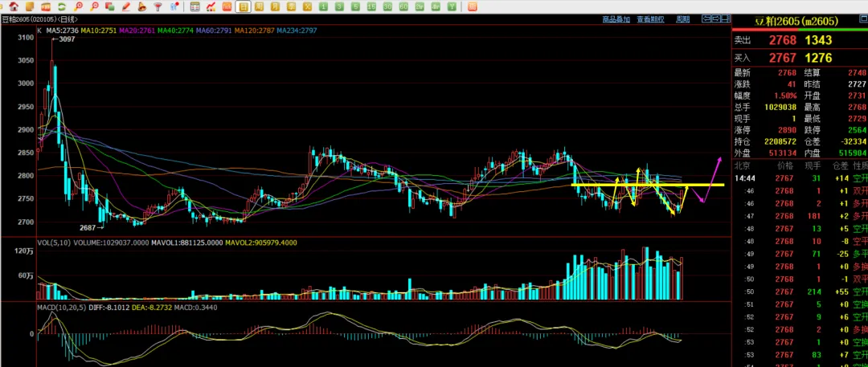Click the first magnifier zoom icon

tap(79, 6)
